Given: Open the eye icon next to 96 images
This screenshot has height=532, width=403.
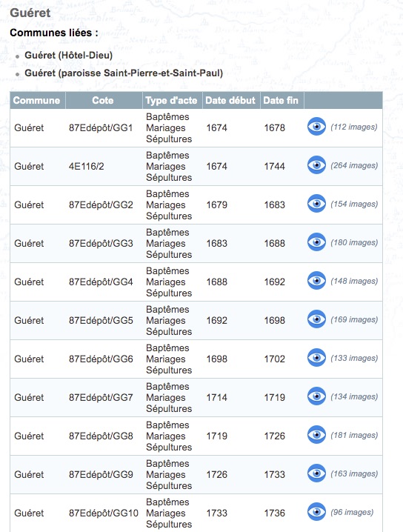Looking at the screenshot, I should pos(316,512).
